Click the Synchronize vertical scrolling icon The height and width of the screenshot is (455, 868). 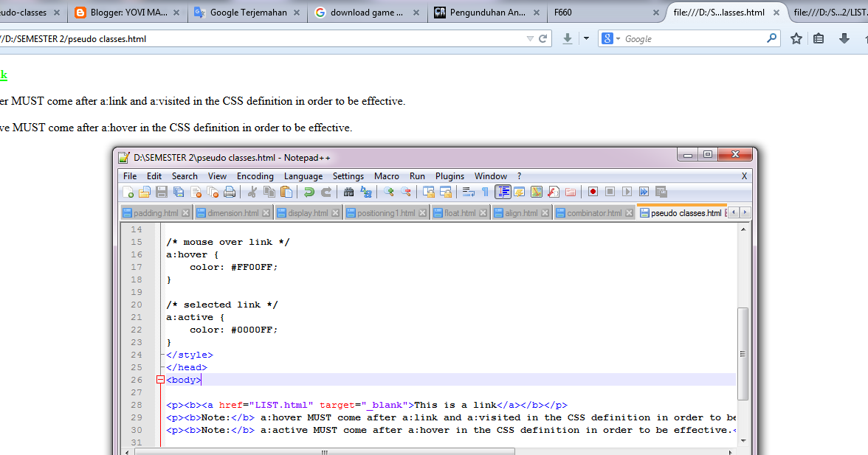point(428,192)
